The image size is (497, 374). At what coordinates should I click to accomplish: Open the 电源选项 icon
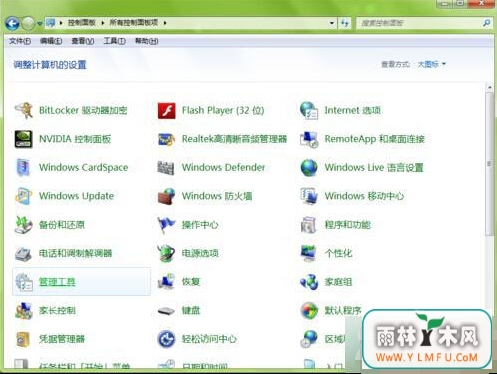166,253
